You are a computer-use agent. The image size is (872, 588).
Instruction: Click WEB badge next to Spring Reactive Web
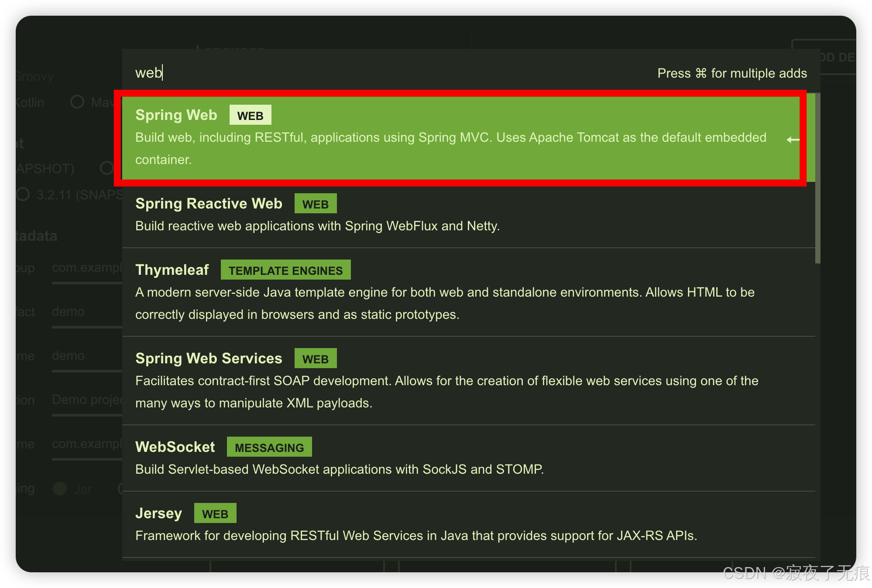315,204
